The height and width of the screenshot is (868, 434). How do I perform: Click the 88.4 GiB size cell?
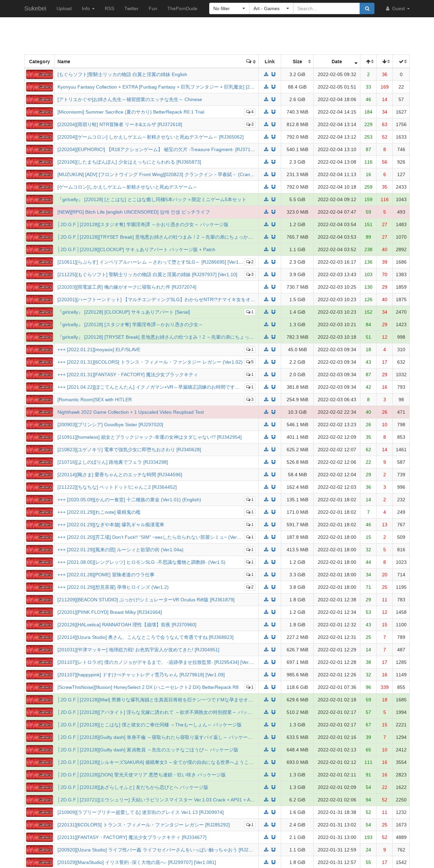[x=297, y=87]
